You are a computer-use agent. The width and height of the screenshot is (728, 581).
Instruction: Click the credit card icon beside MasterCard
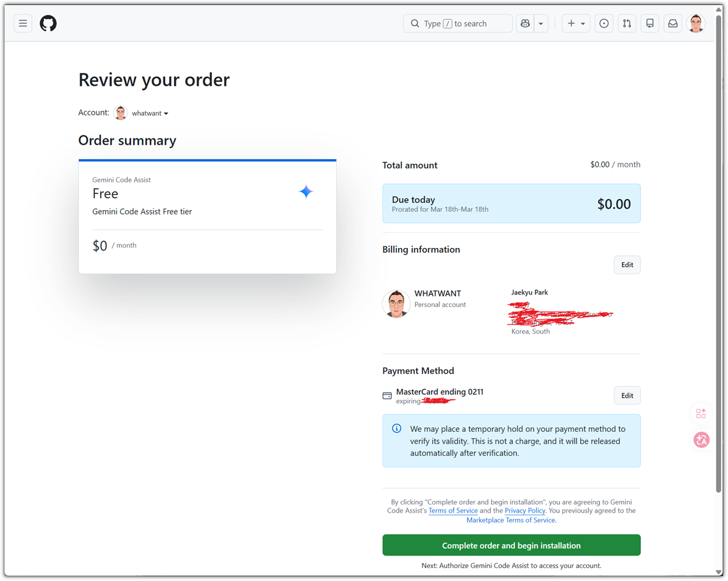coord(387,396)
